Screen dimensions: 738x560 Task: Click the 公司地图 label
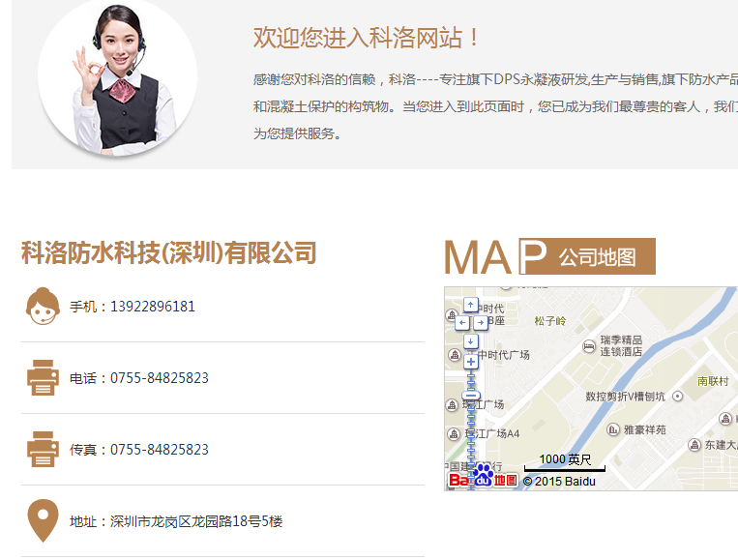pos(597,257)
